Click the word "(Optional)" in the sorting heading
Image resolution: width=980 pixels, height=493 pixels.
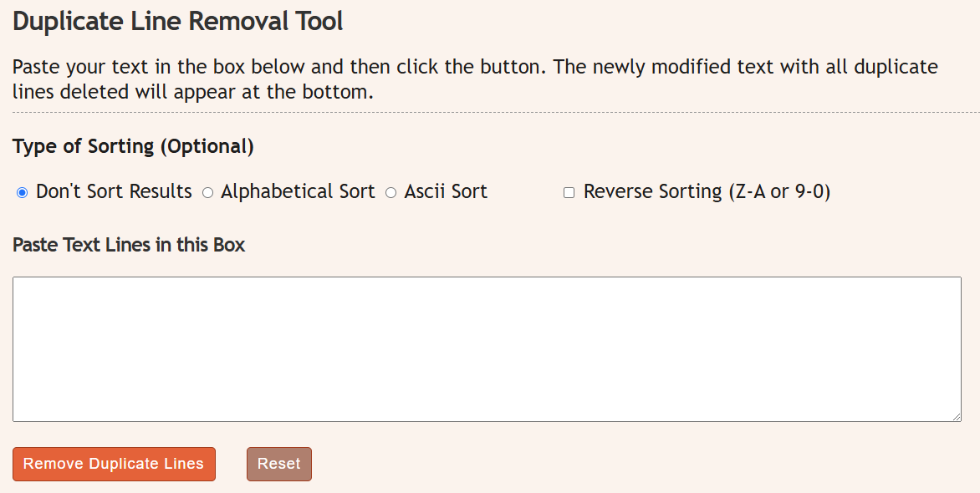click(x=207, y=146)
